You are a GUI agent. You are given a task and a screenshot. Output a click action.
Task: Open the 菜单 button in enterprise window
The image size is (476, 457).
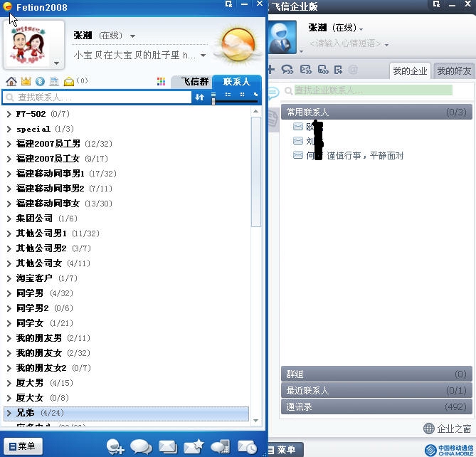[285, 449]
